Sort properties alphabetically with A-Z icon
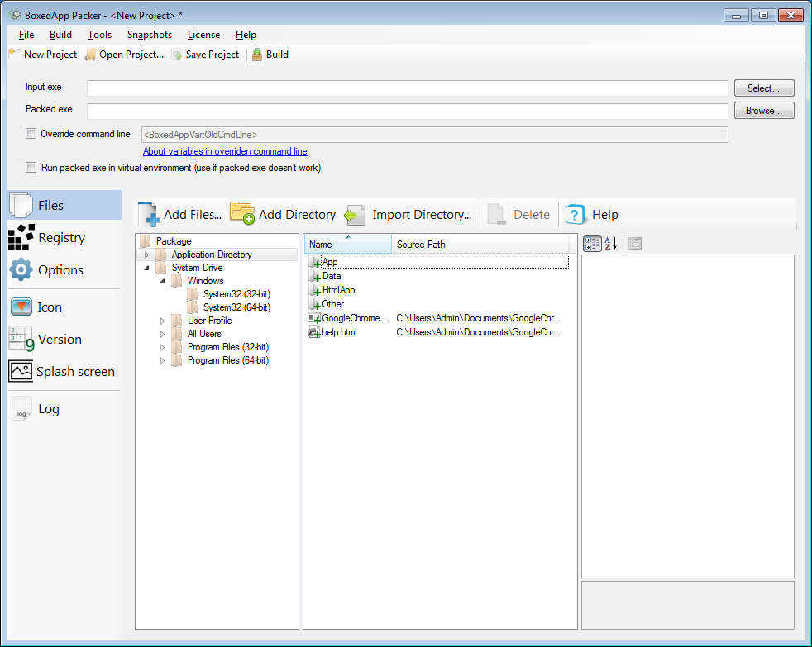812x647 pixels. (610, 243)
